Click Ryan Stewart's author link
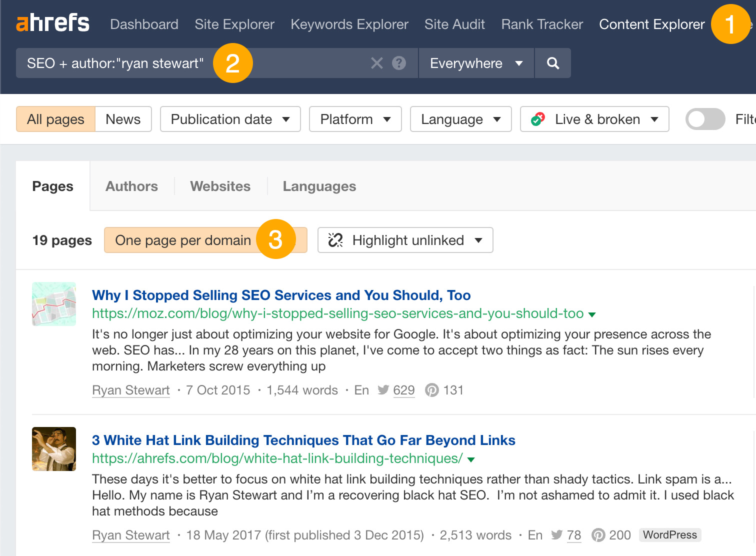Image resolution: width=756 pixels, height=556 pixels. pyautogui.click(x=130, y=390)
